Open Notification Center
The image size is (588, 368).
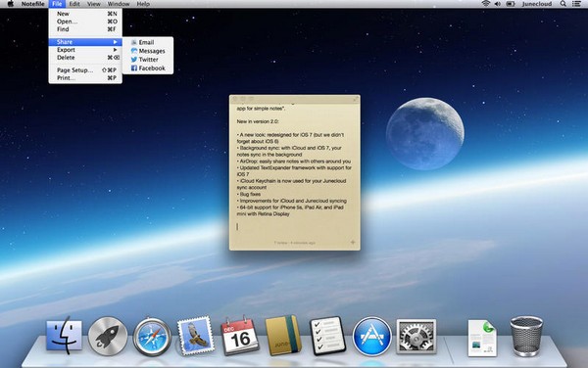(x=576, y=4)
